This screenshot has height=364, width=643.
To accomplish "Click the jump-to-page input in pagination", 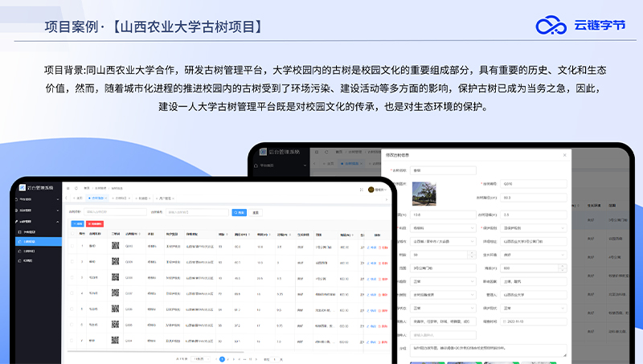I will click(x=275, y=359).
